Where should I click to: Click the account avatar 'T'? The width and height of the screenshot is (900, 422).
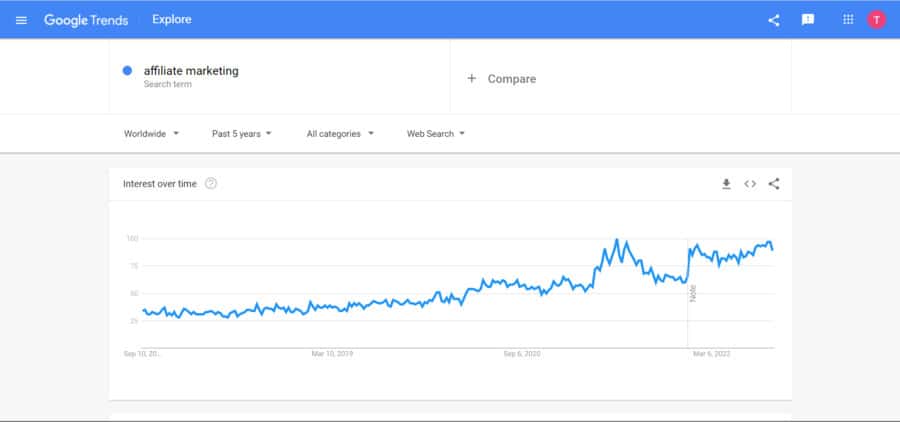(877, 20)
